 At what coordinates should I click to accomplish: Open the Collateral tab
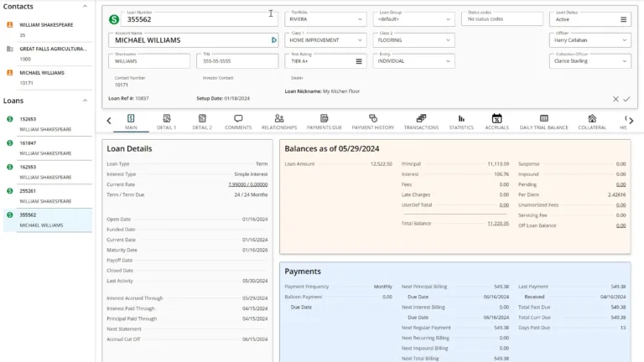point(592,122)
